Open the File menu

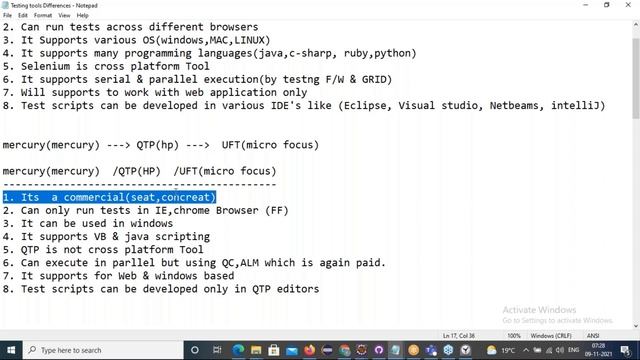pyautogui.click(x=7, y=16)
